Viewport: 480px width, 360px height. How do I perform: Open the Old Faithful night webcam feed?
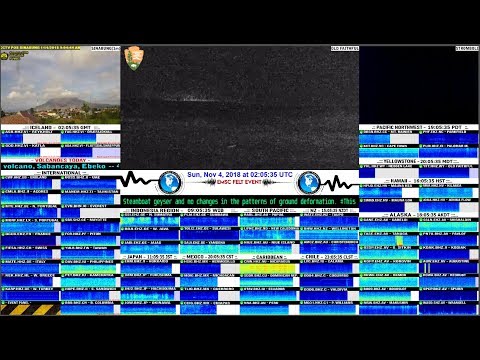(x=240, y=107)
